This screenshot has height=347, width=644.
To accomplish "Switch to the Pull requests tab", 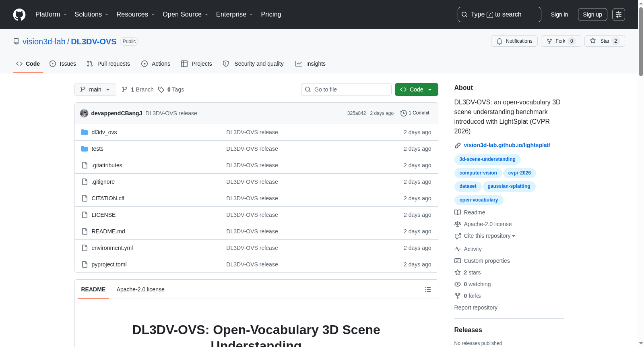I will tap(108, 64).
